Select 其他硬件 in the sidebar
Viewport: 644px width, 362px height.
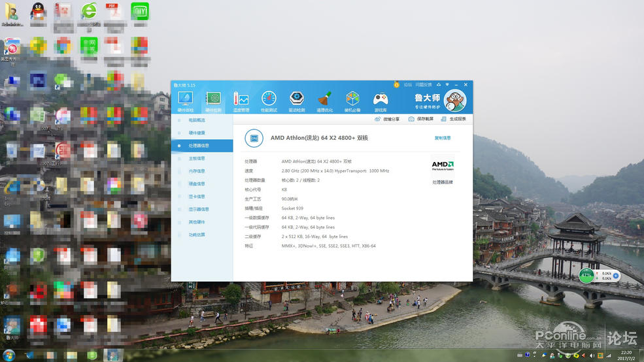click(202, 222)
